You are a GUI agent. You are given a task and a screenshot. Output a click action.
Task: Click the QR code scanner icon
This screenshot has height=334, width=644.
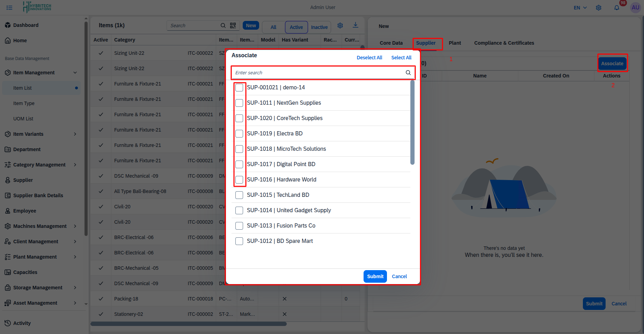[233, 25]
